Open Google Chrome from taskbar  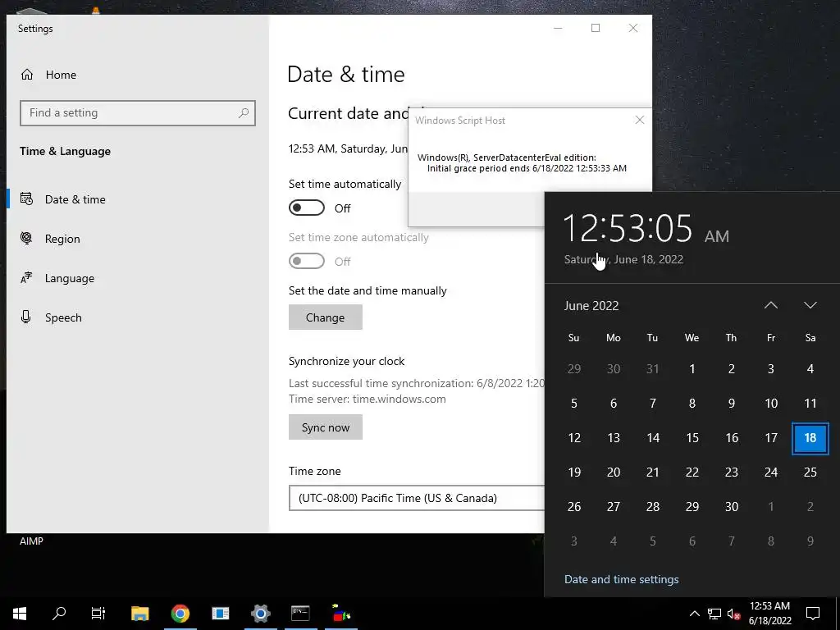(x=180, y=614)
